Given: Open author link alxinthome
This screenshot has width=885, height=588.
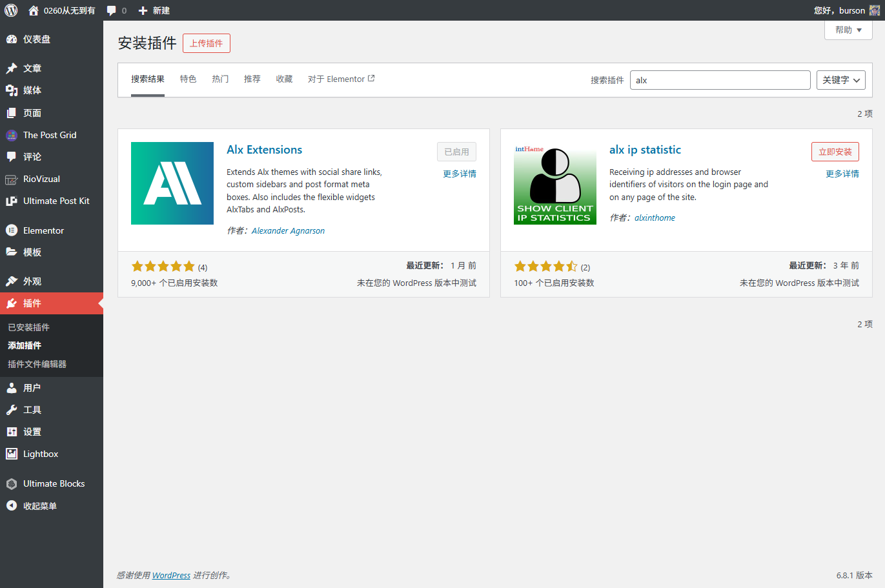Looking at the screenshot, I should (655, 218).
